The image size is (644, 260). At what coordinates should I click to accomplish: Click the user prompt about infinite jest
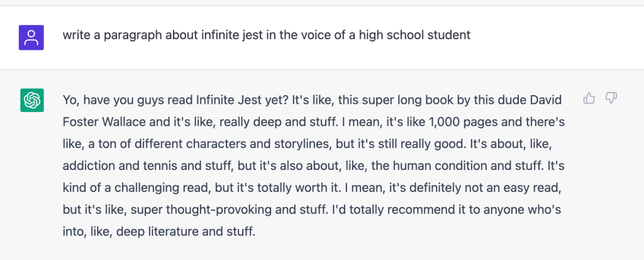266,35
